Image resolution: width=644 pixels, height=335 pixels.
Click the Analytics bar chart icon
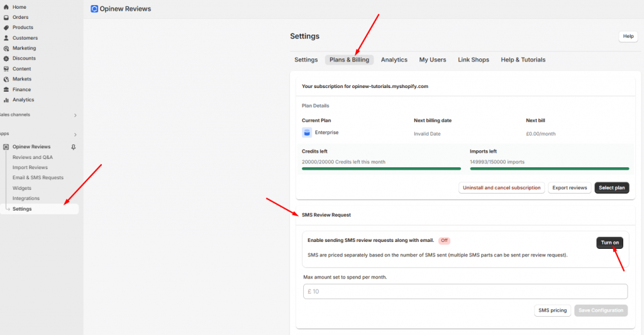6,100
